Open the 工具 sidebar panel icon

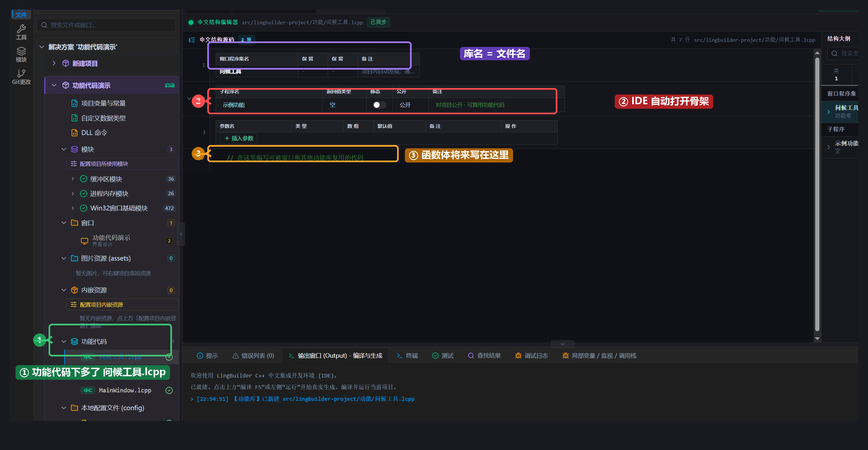[21, 32]
